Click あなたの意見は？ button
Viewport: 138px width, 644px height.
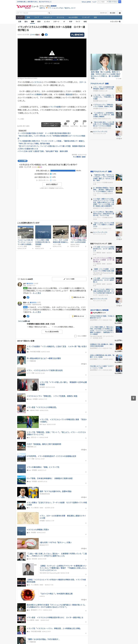(x=52, y=185)
